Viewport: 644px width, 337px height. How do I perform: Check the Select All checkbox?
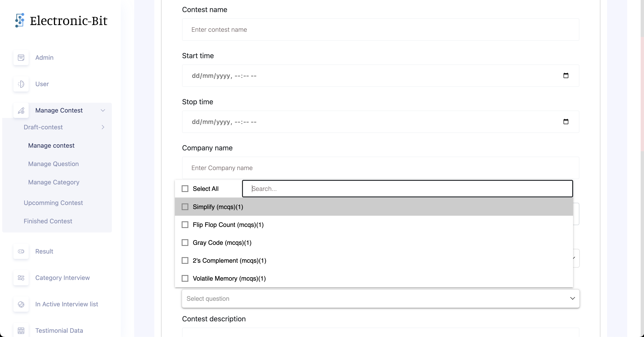point(185,188)
